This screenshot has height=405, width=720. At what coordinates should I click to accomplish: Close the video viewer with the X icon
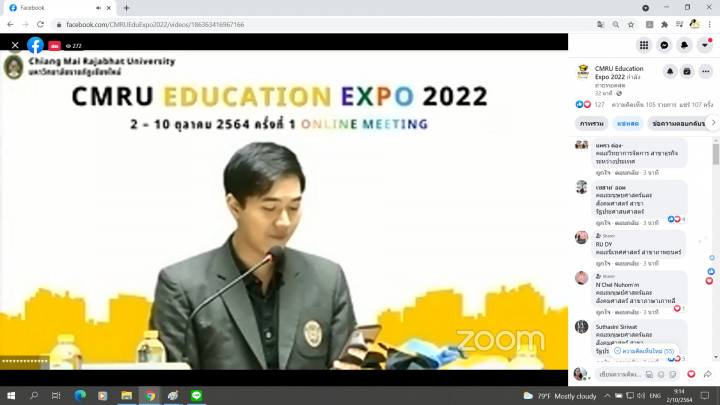coord(15,45)
